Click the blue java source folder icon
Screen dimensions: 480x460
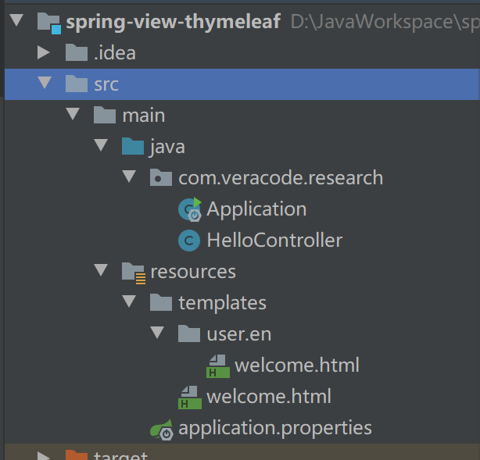point(133,146)
